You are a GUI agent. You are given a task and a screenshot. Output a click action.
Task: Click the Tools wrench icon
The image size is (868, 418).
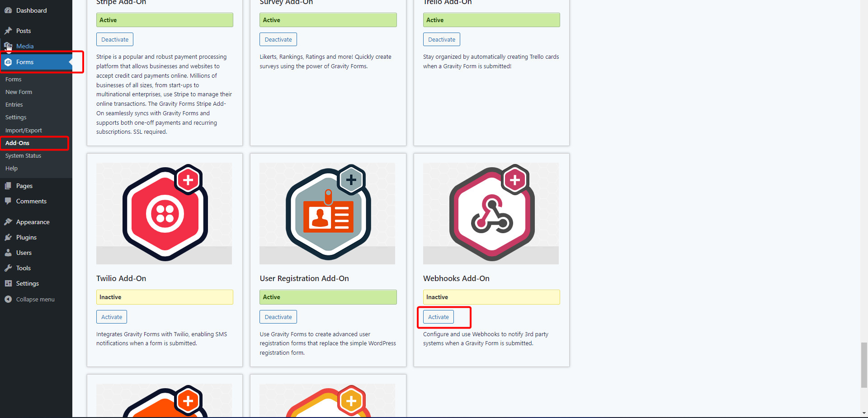click(x=8, y=268)
